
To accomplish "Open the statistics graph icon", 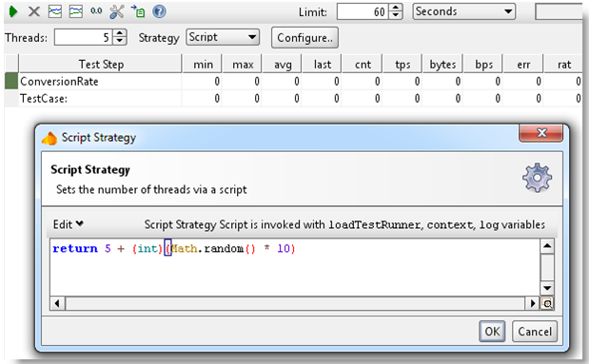I will [x=55, y=11].
